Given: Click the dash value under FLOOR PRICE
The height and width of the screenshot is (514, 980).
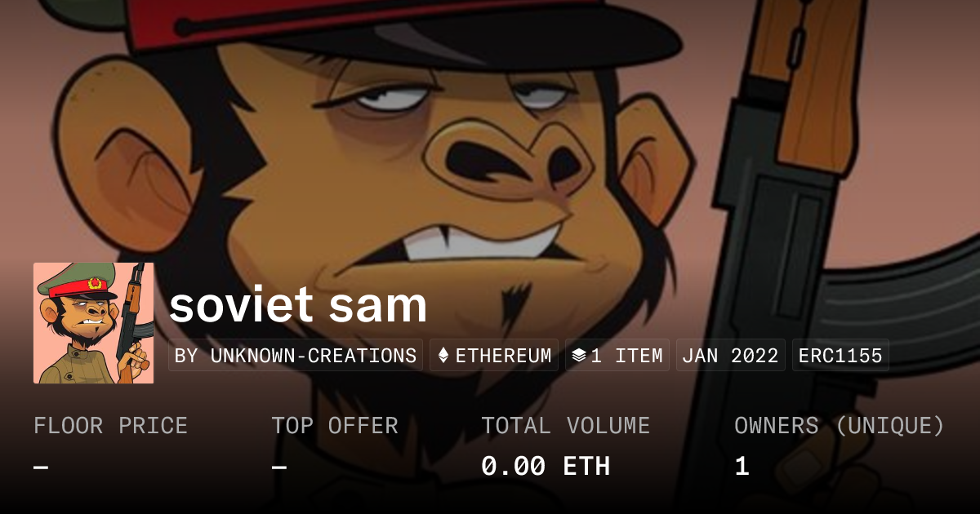Looking at the screenshot, I should click(x=41, y=467).
